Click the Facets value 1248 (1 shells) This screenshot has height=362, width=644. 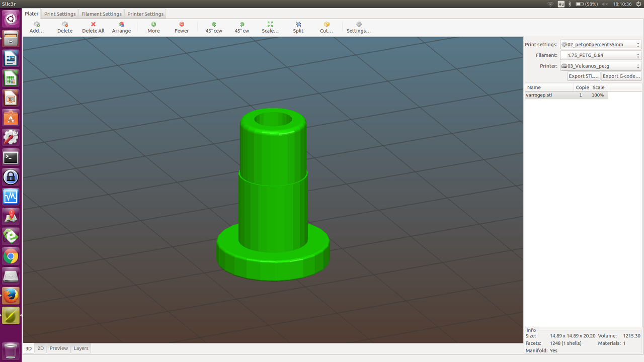tap(566, 343)
